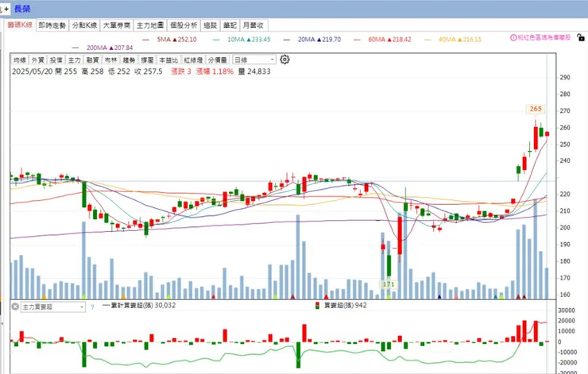Click the 200MA 207.84 legend entry
Viewport: 588px width, 374px height.
pyautogui.click(x=103, y=48)
